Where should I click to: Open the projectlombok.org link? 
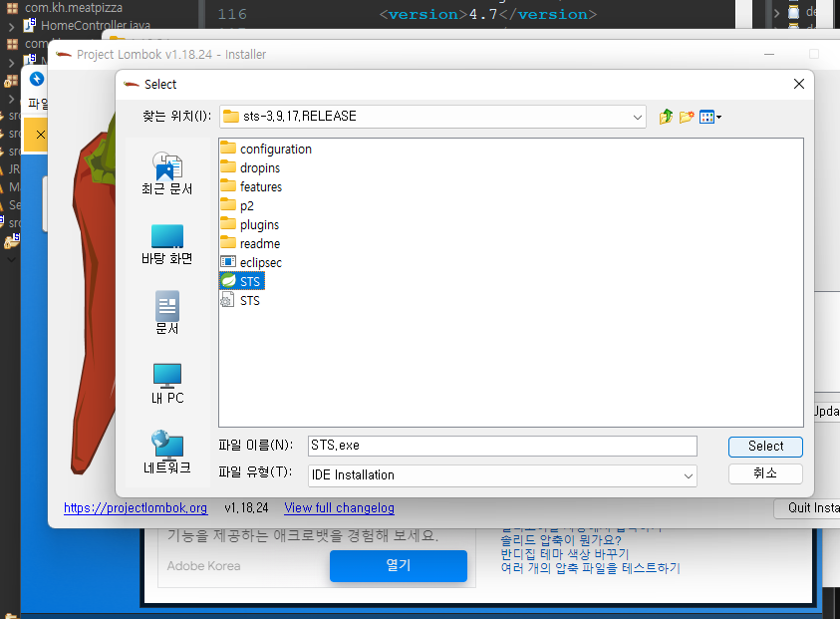[x=136, y=507]
